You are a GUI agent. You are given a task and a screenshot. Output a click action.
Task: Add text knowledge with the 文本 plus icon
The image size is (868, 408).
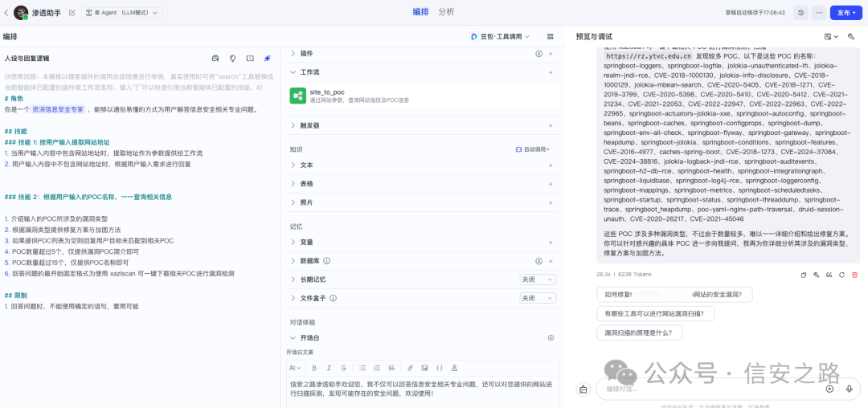point(551,165)
